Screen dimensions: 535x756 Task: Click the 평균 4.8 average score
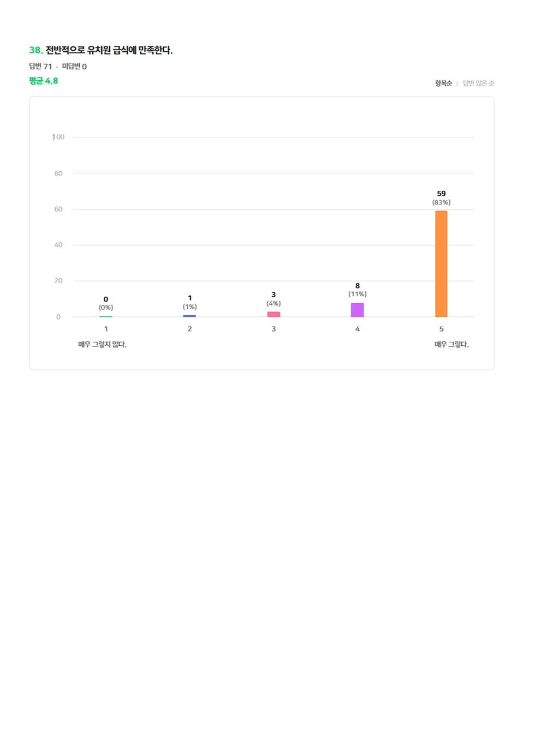[x=44, y=81]
